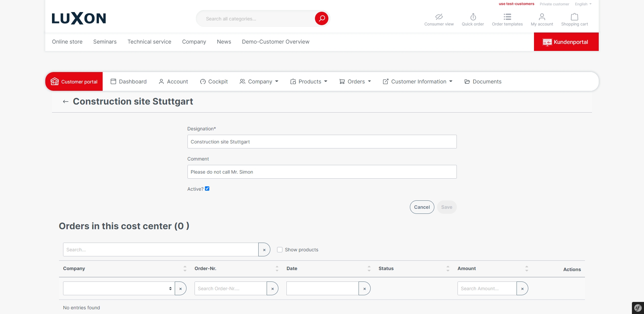This screenshot has height=314, width=644.
Task: Open Symfony debug toolbar icon
Action: (x=638, y=308)
